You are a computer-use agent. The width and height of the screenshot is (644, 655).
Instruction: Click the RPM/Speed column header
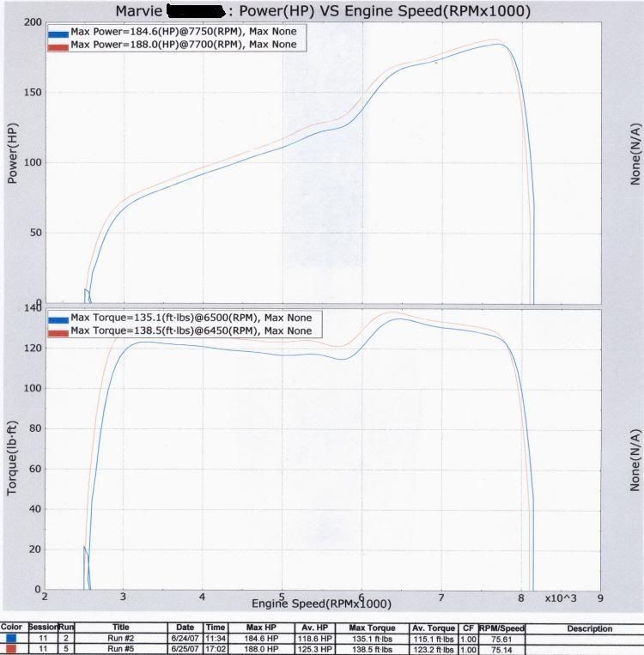pyautogui.click(x=501, y=628)
